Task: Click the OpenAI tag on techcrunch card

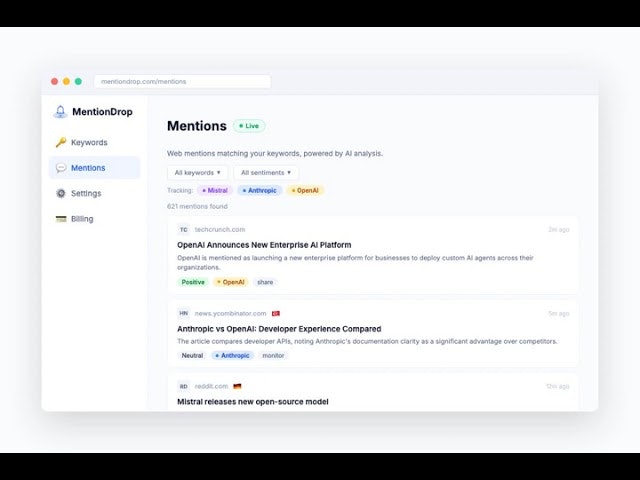Action: coord(230,282)
